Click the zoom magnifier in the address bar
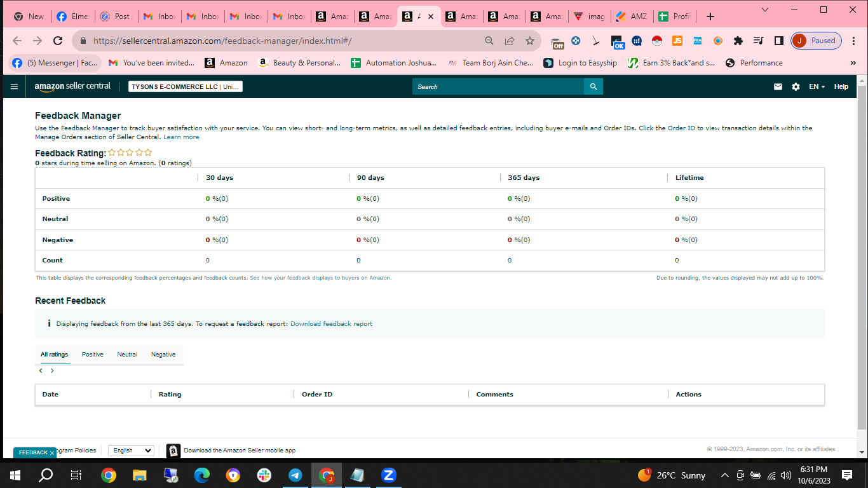Screen dimensions: 868x488 pyautogui.click(x=489, y=41)
